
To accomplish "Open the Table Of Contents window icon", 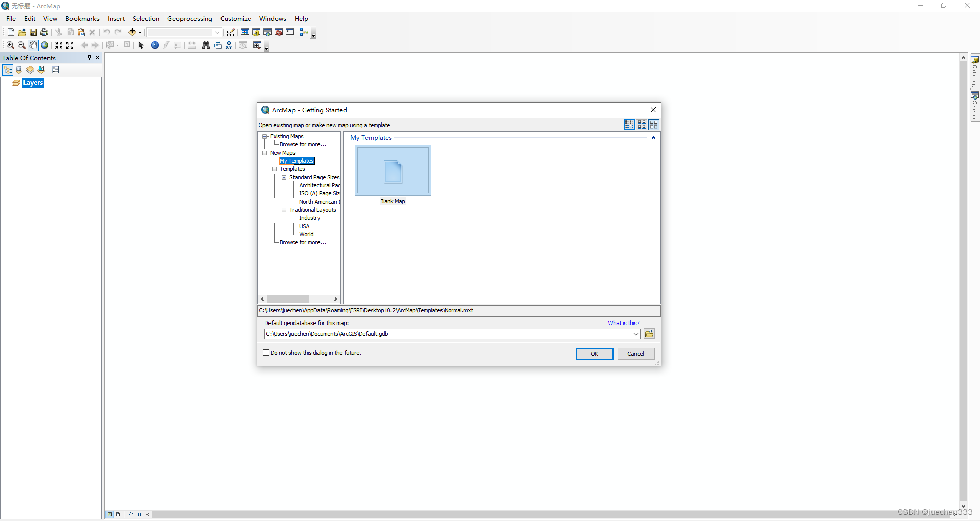I will point(245,32).
